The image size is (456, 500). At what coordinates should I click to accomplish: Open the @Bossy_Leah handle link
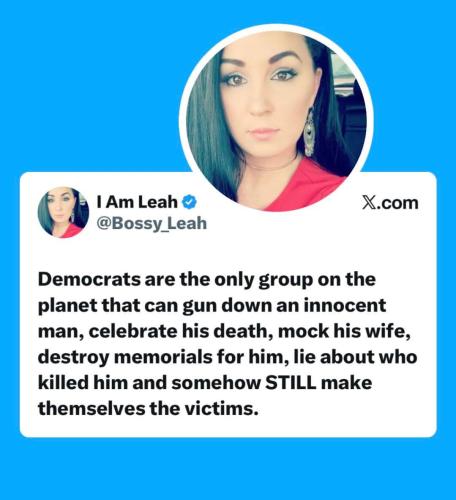coord(152,223)
